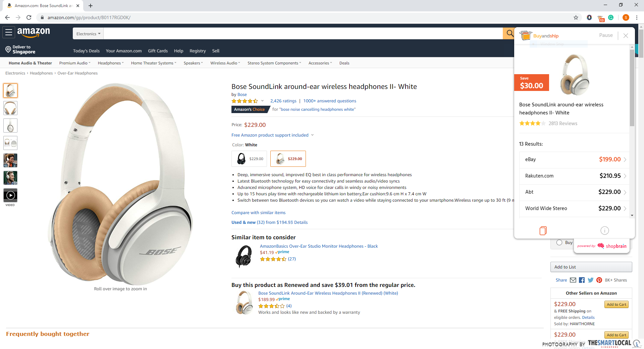644x349 pixels.
Task: Pause the Buyandship extension
Action: pyautogui.click(x=606, y=35)
